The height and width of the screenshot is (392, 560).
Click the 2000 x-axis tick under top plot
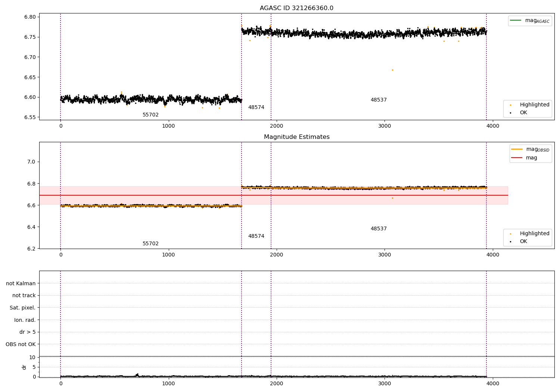[x=277, y=126]
